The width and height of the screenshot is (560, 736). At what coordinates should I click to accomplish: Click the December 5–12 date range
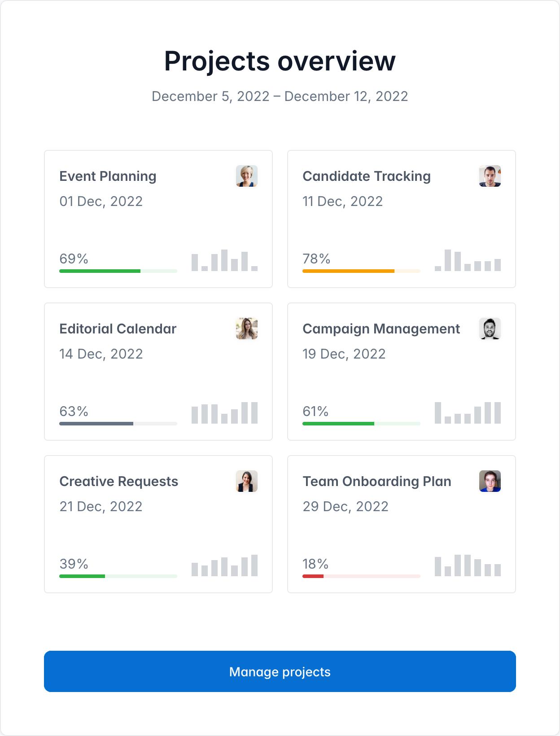(280, 96)
